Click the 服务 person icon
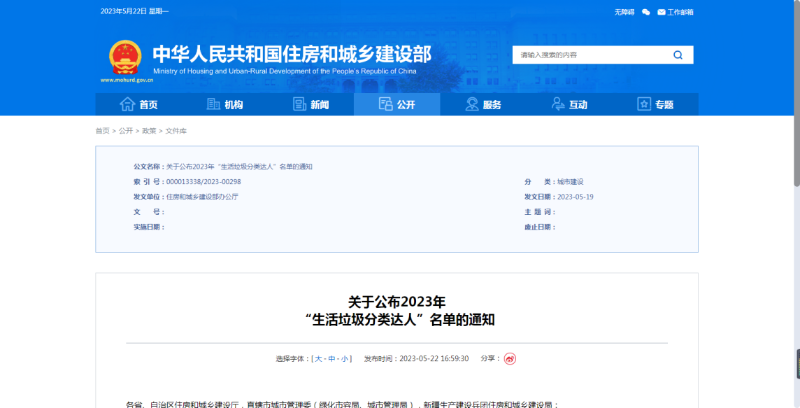Viewport: 800px width, 408px height. click(472, 105)
